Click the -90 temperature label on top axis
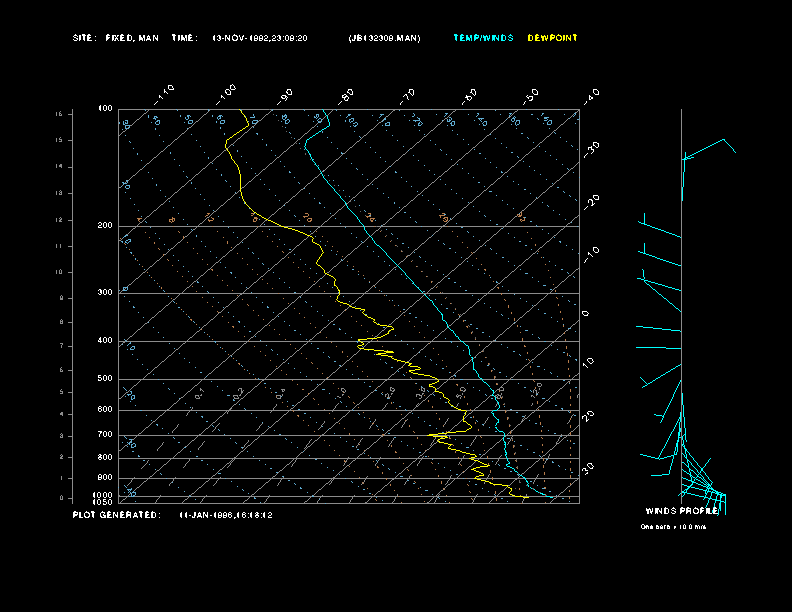Viewport: 792px width, 612px height. pos(285,96)
